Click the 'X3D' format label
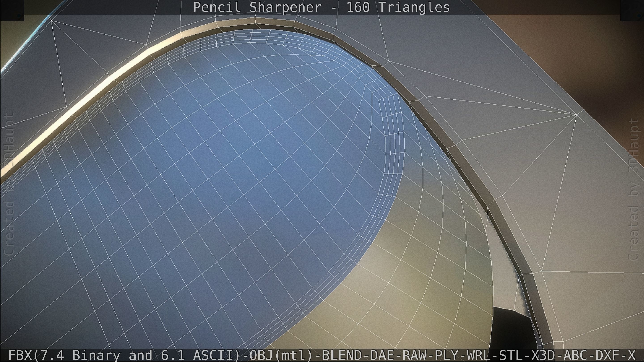 [x=543, y=356]
